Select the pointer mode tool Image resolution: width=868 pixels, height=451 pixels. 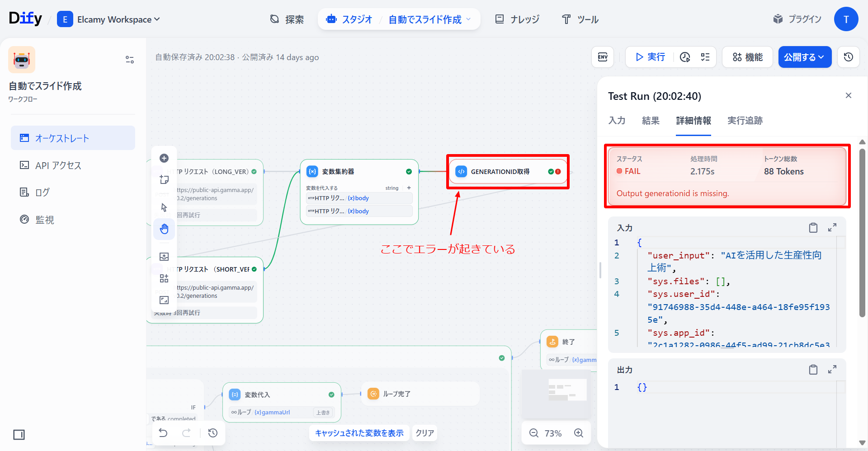[x=164, y=207]
